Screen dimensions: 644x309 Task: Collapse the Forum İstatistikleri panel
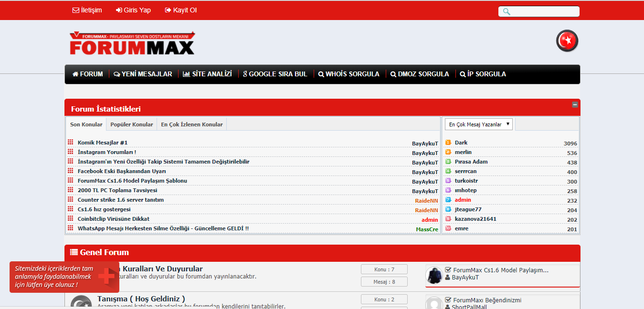coord(575,104)
